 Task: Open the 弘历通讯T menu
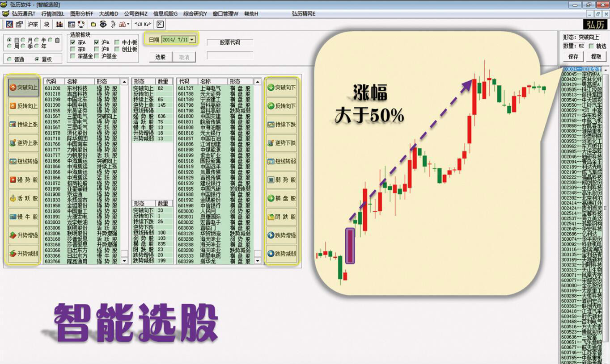pos(23,14)
